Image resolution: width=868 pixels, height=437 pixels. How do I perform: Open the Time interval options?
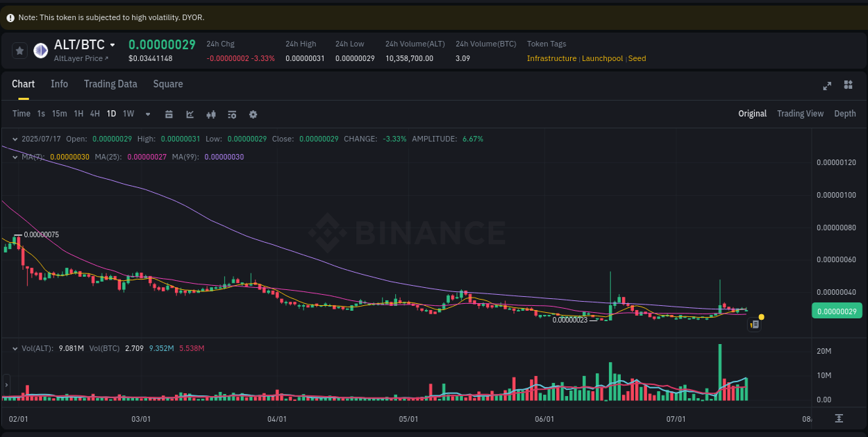point(21,114)
